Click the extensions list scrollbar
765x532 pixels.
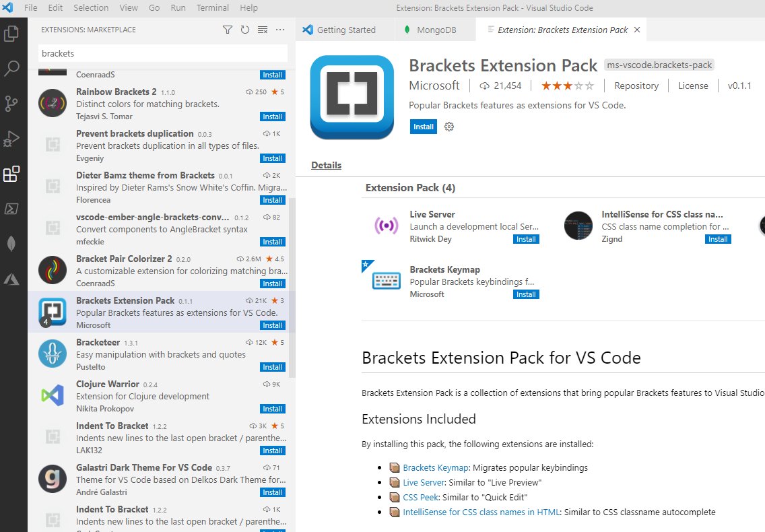(292, 288)
